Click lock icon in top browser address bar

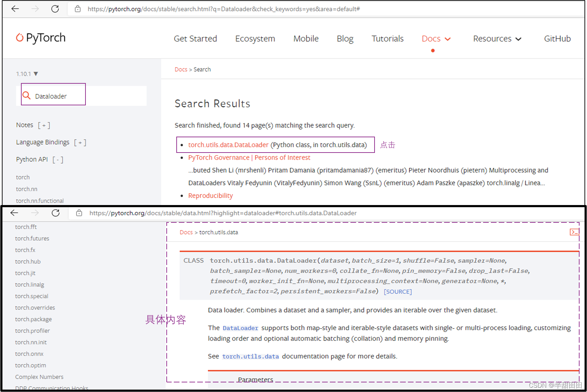click(x=78, y=9)
